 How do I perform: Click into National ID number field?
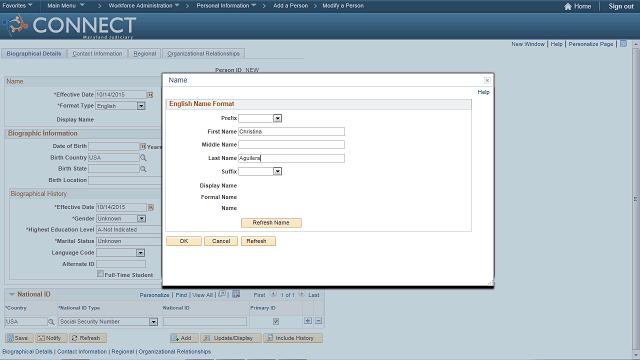205,322
